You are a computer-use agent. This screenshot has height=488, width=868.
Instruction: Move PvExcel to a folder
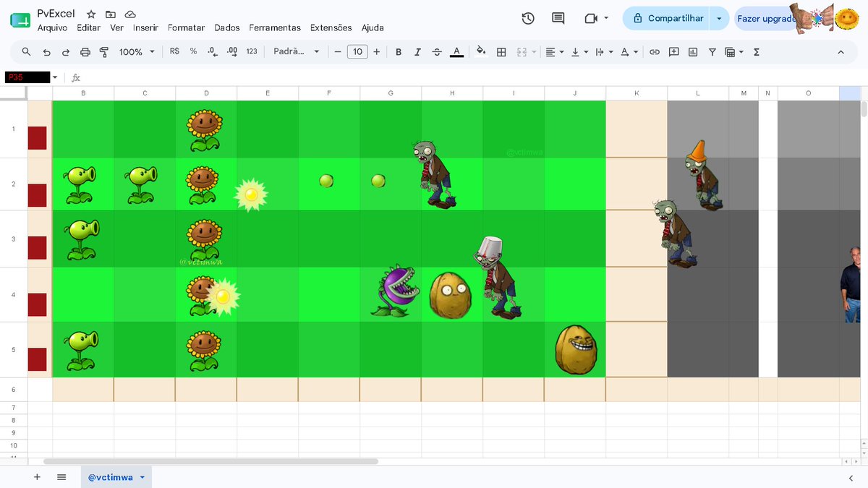111,14
